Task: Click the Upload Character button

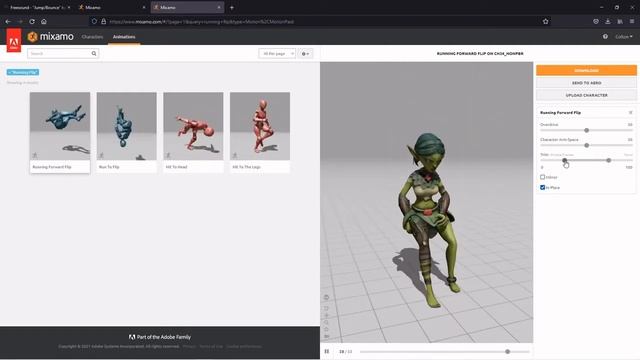Action: pyautogui.click(x=586, y=95)
